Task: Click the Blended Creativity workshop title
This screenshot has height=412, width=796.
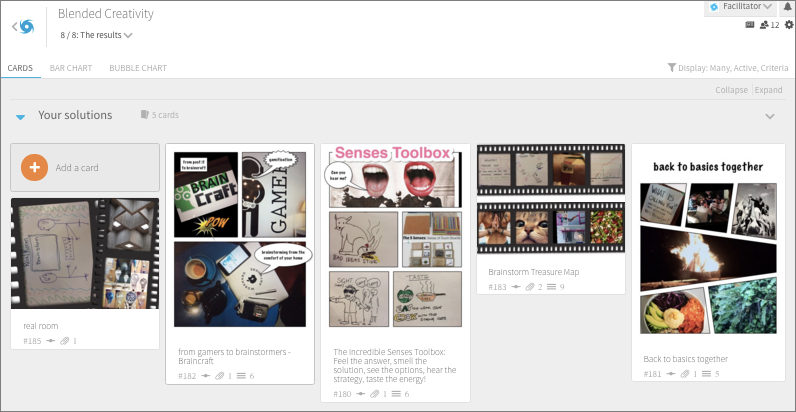Action: [106, 14]
